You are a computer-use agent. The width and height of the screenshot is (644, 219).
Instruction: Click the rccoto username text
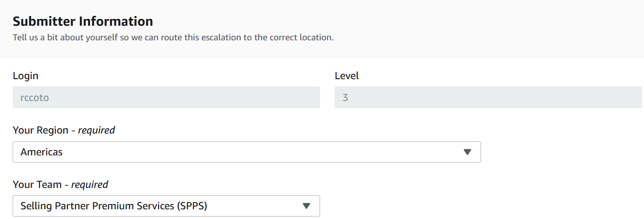click(x=35, y=98)
